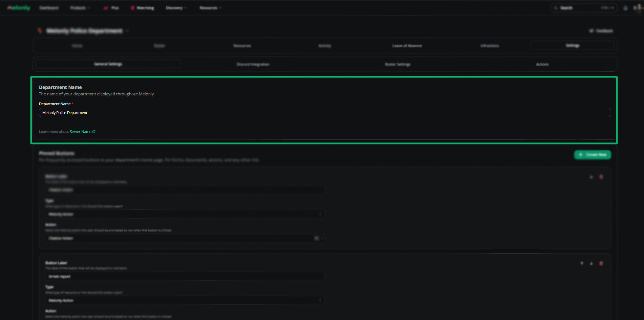This screenshot has width=644, height=320.
Task: Open the Type dropdown of first pinned button
Action: (185, 214)
